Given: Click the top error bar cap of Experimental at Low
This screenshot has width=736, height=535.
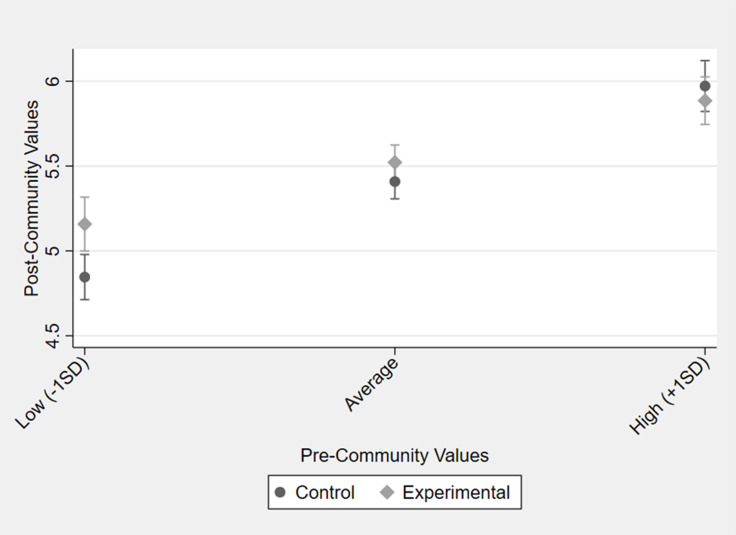Looking at the screenshot, I should [85, 197].
